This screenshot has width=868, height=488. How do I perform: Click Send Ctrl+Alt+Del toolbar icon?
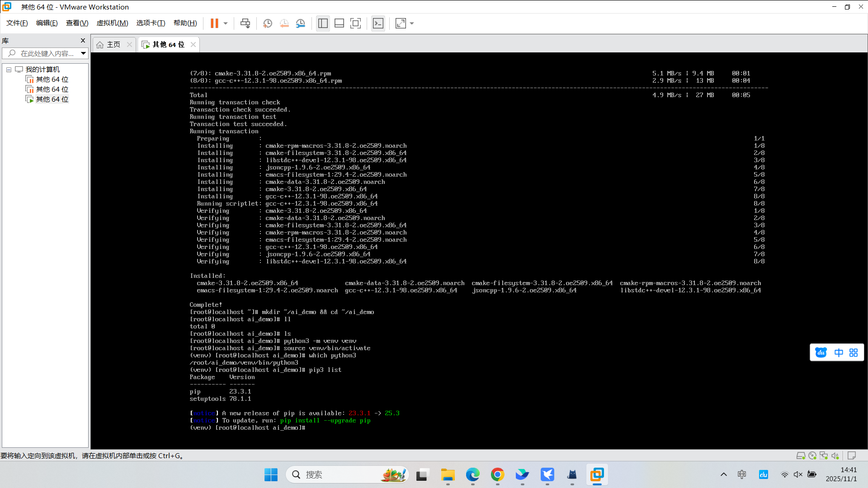pyautogui.click(x=245, y=23)
